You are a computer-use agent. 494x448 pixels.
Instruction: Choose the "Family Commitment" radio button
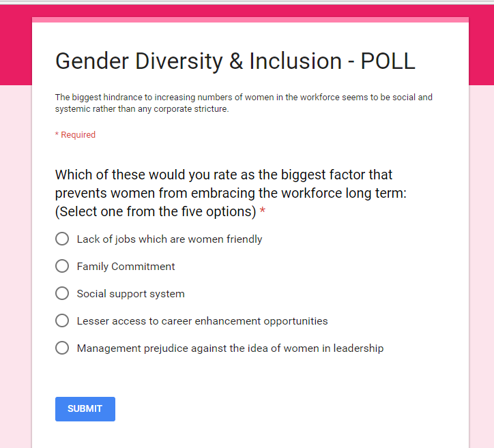[62, 267]
